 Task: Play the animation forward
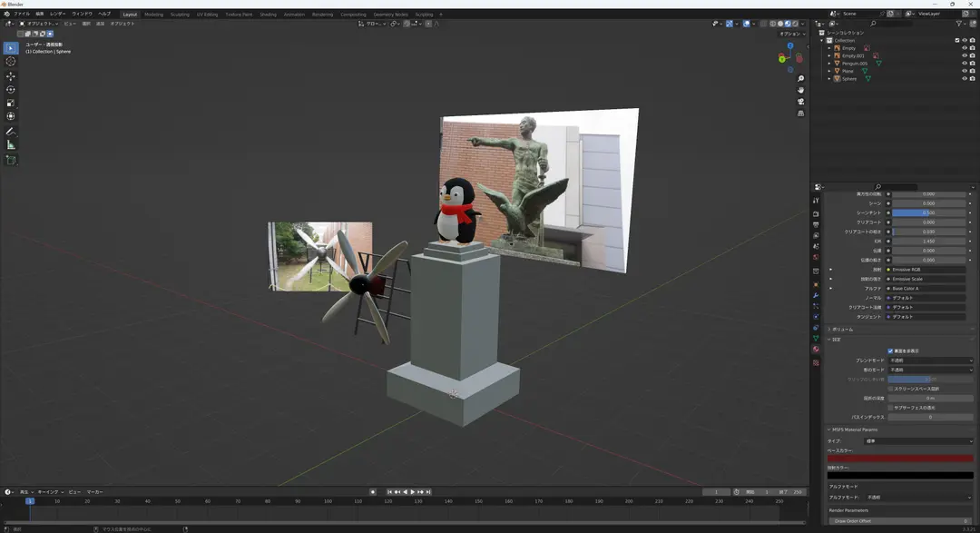tap(413, 492)
